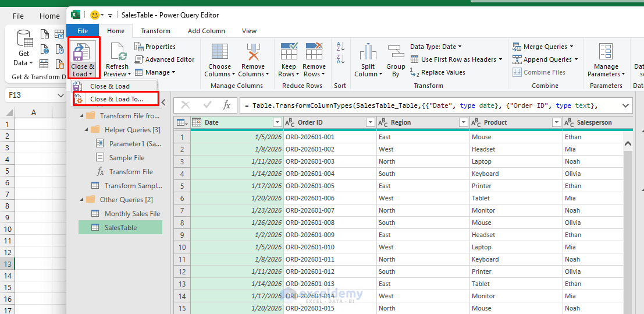Open the Date column filter dropdown
Image resolution: width=644 pixels, height=314 pixels.
277,122
